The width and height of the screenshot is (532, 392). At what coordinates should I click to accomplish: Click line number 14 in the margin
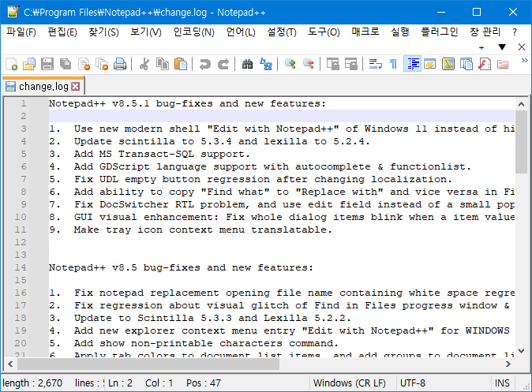click(x=21, y=267)
